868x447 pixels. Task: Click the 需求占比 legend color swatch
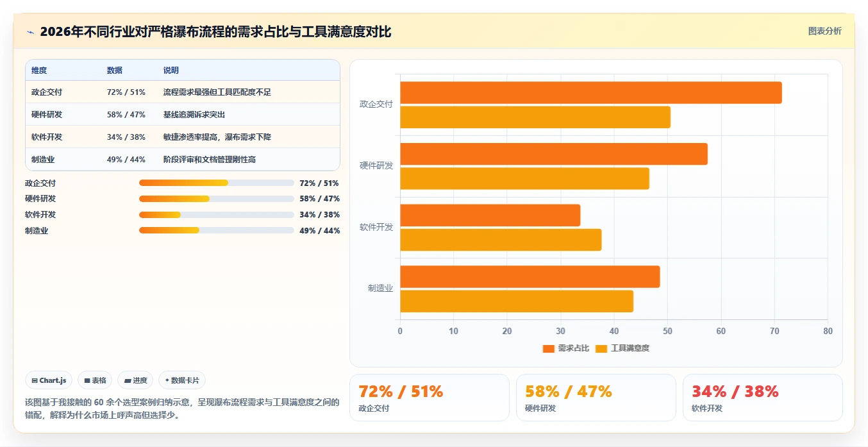coord(548,349)
